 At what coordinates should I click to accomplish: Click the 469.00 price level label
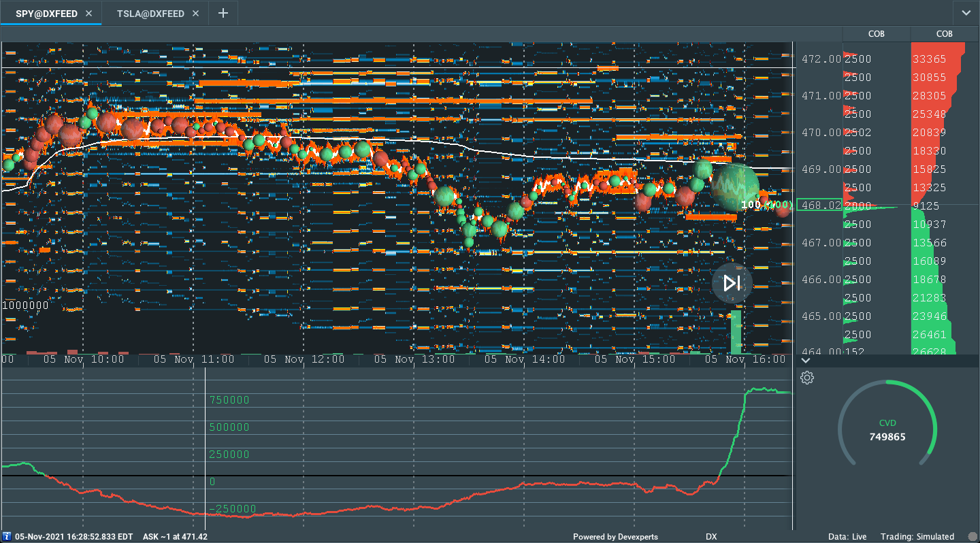point(821,169)
